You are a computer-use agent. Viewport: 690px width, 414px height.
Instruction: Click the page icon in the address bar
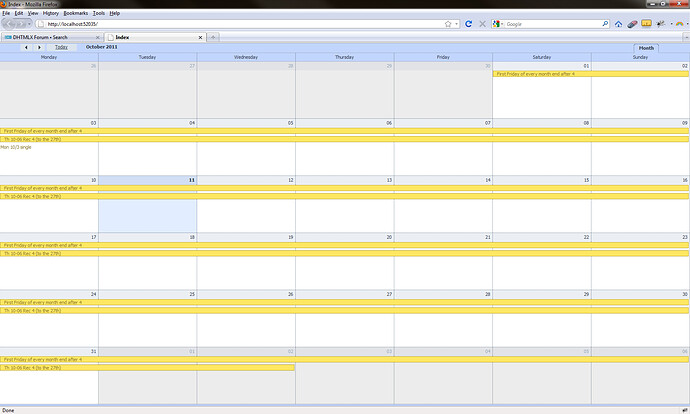click(40, 24)
